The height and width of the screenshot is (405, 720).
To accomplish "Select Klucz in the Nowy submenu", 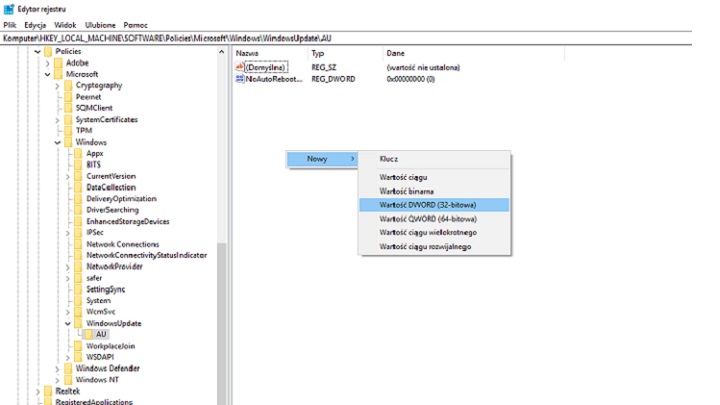I will click(x=390, y=159).
